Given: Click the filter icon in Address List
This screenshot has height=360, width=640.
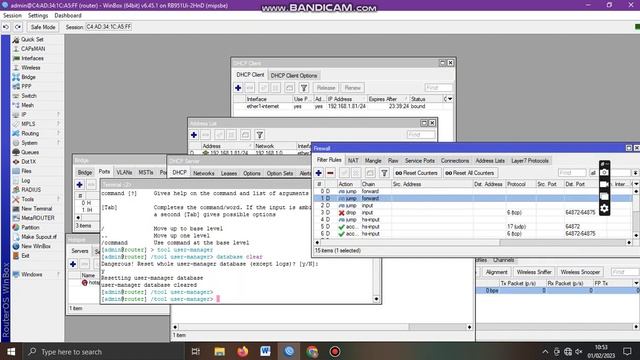Looking at the screenshot, I should click(260, 135).
